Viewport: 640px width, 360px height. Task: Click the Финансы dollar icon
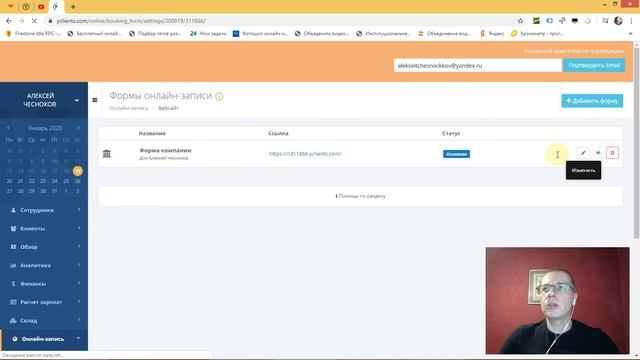coord(13,284)
